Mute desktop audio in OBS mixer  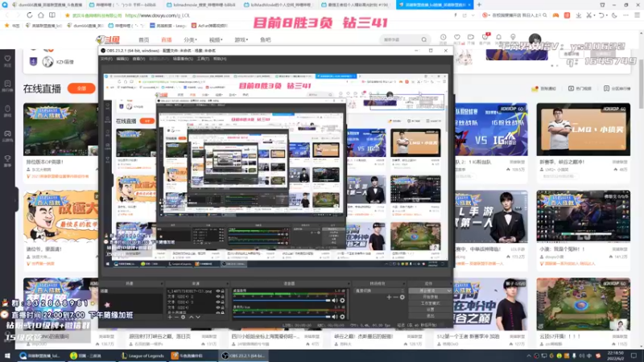[x=335, y=300]
